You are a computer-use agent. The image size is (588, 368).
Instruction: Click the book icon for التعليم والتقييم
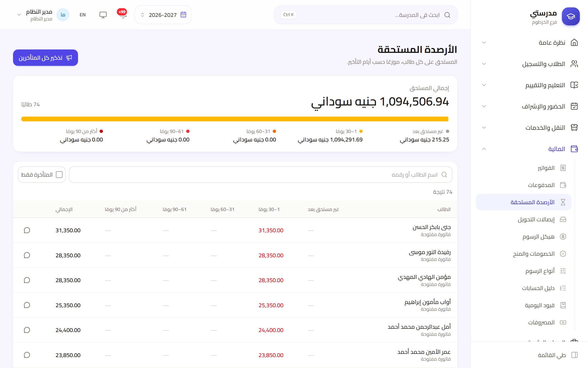click(574, 85)
